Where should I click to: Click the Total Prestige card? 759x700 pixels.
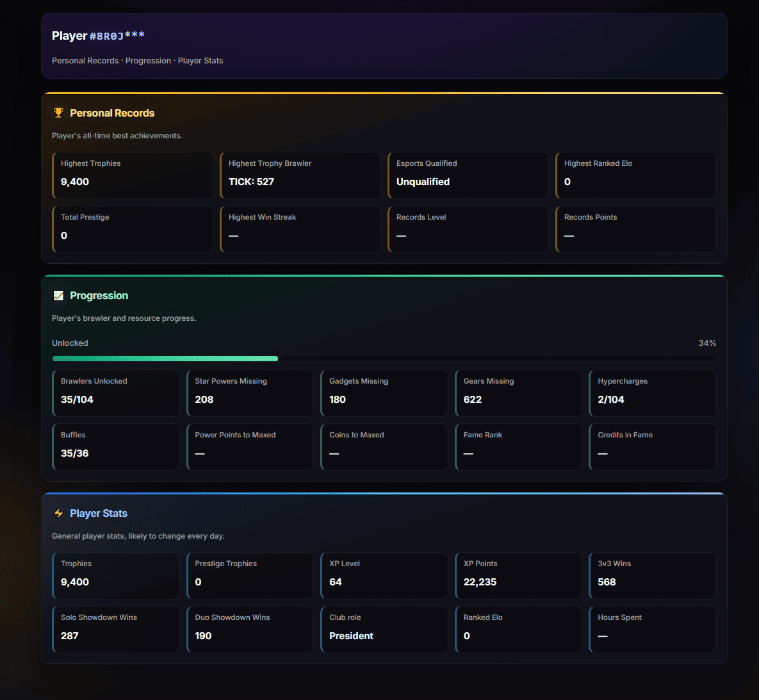[132, 229]
